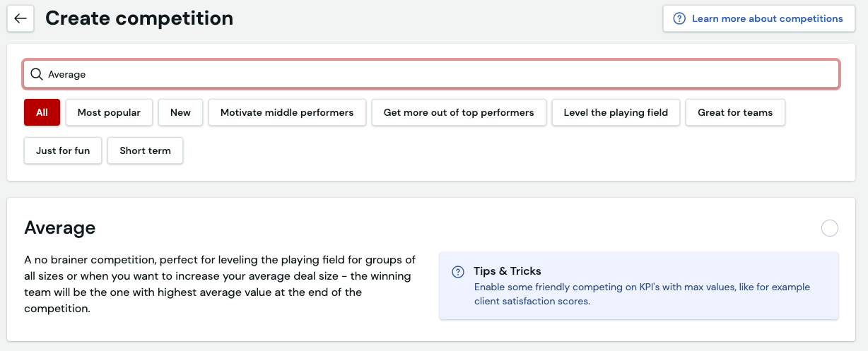Filter by Short term competitions

pyautogui.click(x=145, y=150)
